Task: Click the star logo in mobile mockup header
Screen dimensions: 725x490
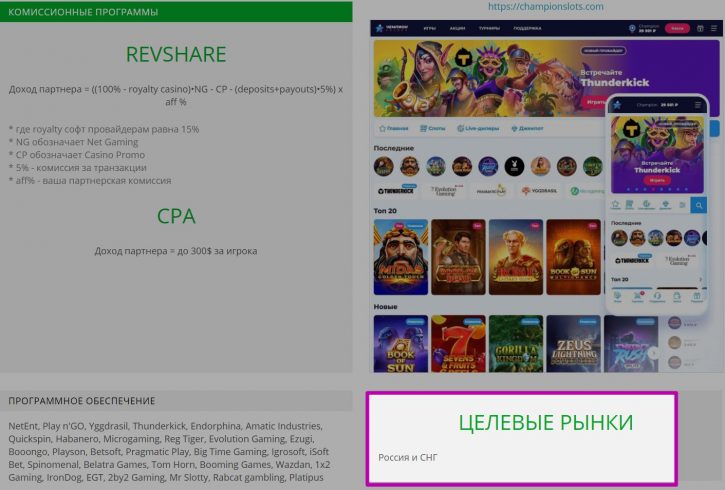Action: pyautogui.click(x=617, y=105)
